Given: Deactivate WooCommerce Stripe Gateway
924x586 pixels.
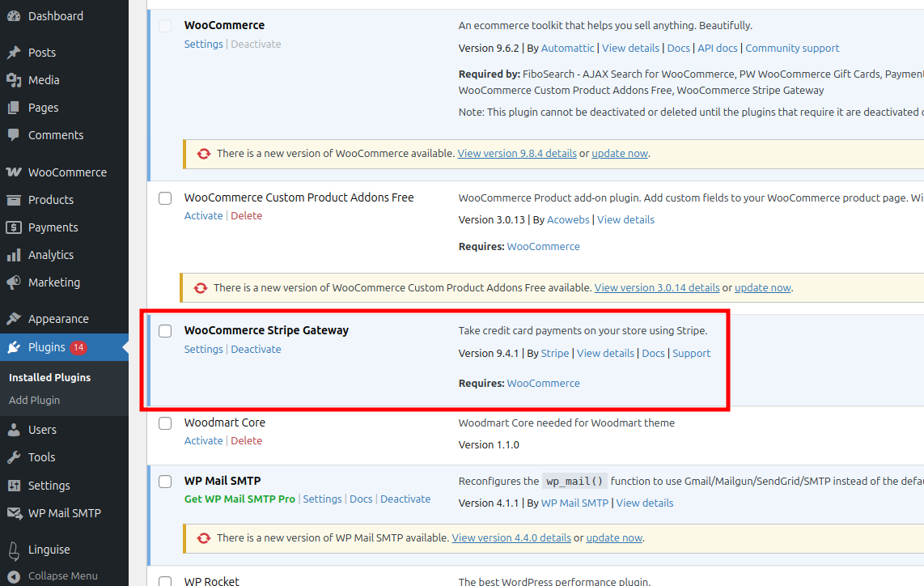Looking at the screenshot, I should (x=256, y=349).
